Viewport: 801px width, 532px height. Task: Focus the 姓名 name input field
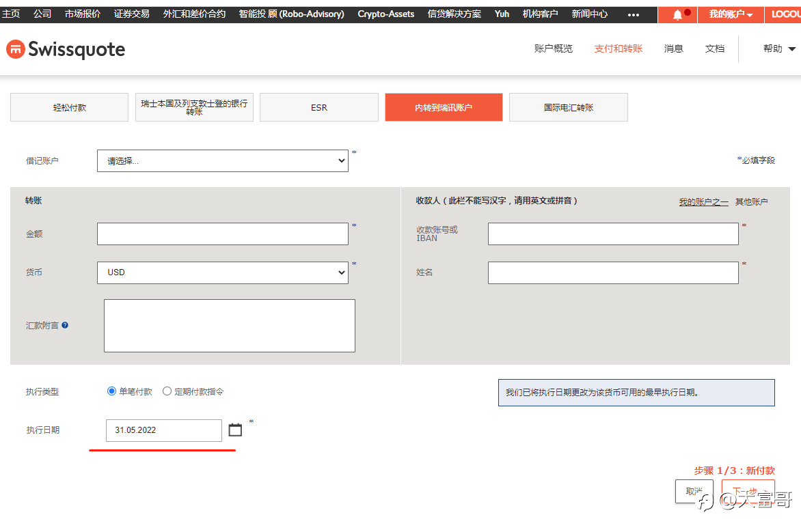(x=613, y=272)
